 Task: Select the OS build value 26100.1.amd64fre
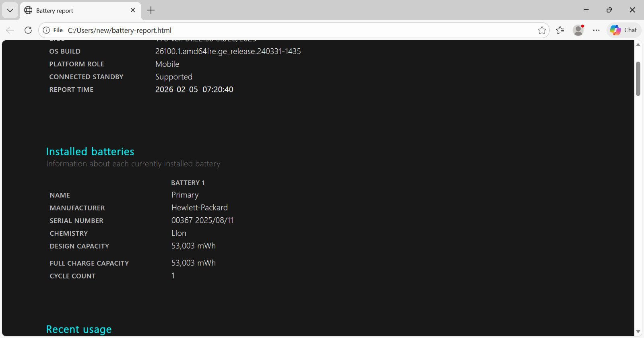point(228,52)
